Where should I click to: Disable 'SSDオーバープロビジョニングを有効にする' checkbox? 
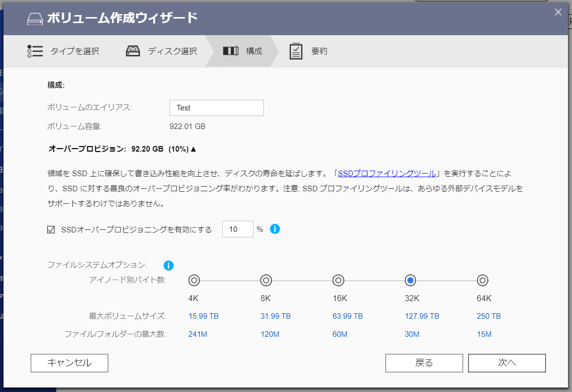51,230
